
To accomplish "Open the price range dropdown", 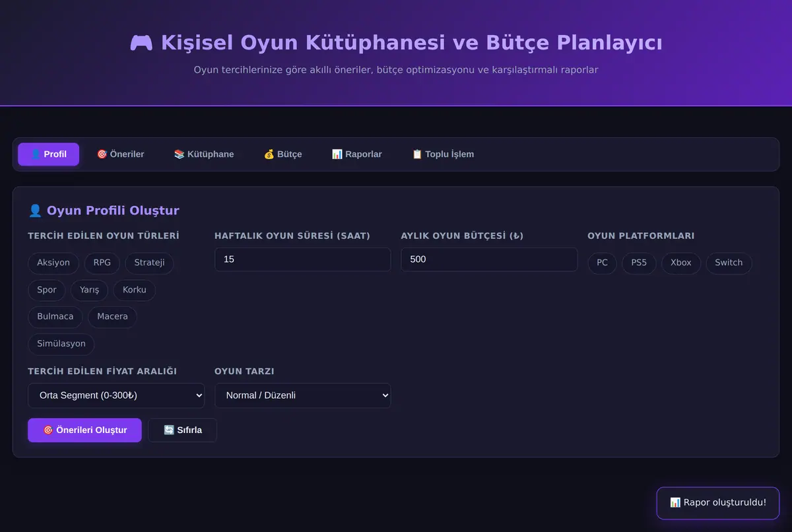I will (x=116, y=395).
